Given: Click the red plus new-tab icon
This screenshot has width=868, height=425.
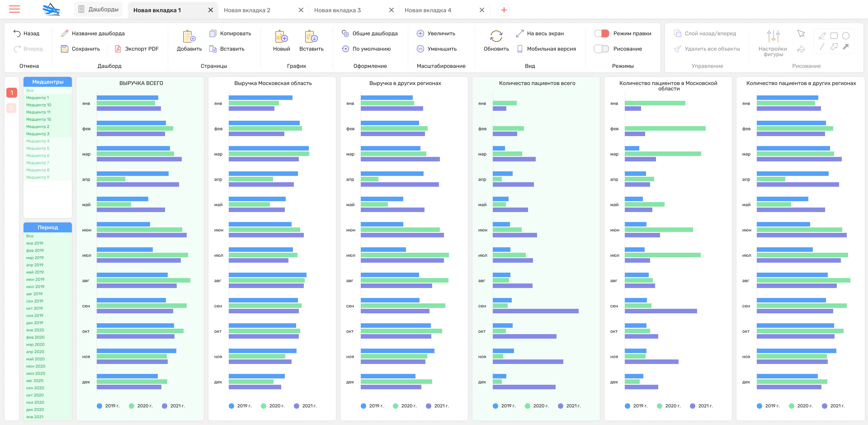Looking at the screenshot, I should tap(504, 10).
